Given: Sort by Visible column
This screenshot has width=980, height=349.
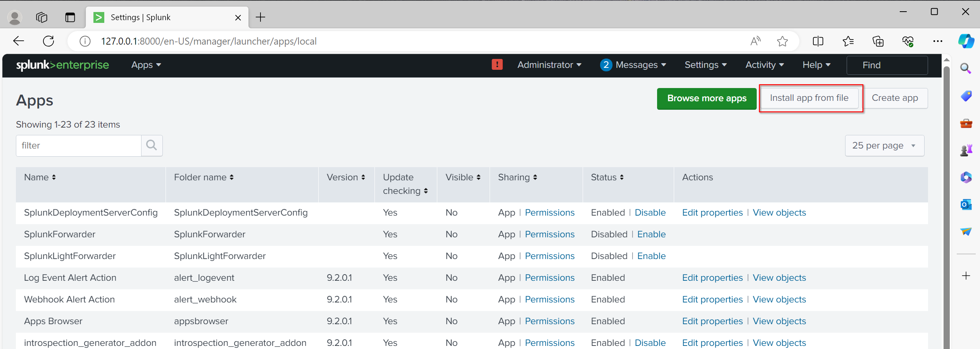Looking at the screenshot, I should [x=463, y=177].
